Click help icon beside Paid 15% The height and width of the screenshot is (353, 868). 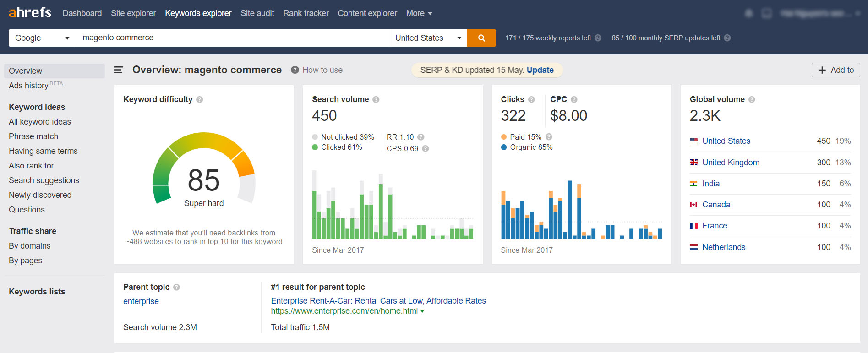(549, 137)
